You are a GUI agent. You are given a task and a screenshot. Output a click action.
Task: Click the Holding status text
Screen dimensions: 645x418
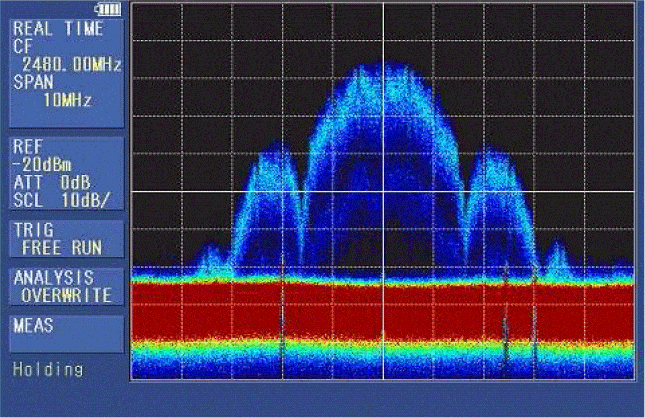(x=48, y=369)
